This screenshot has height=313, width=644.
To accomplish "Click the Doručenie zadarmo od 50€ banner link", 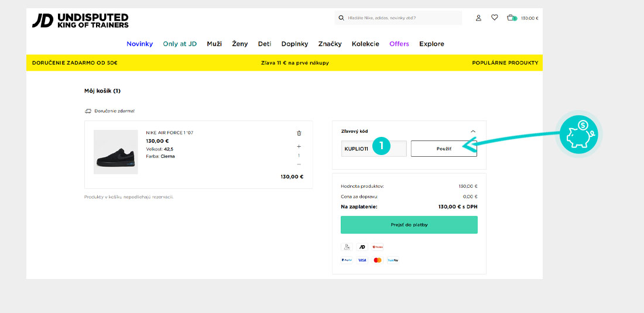I will [75, 63].
